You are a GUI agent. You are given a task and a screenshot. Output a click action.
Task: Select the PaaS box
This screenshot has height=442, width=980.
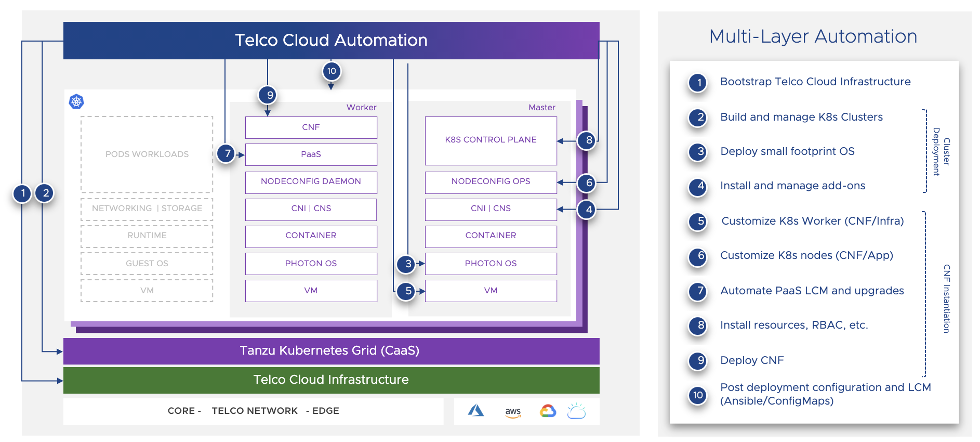pyautogui.click(x=311, y=154)
